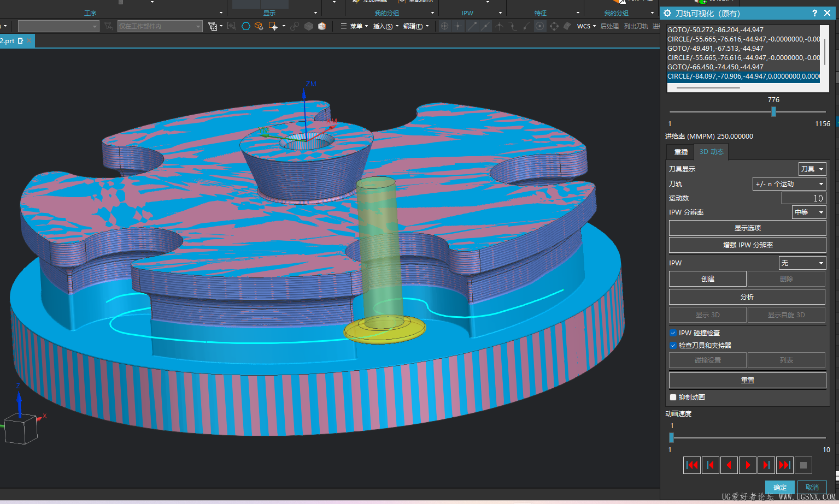
Task: Click the orange cube with crosshair icon
Action: [x=259, y=26]
